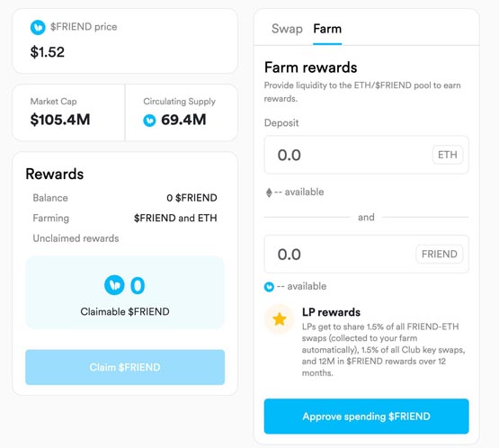Image resolution: width=499 pixels, height=448 pixels.
Task: Click the 69.4M circulating supply value
Action: 183,120
